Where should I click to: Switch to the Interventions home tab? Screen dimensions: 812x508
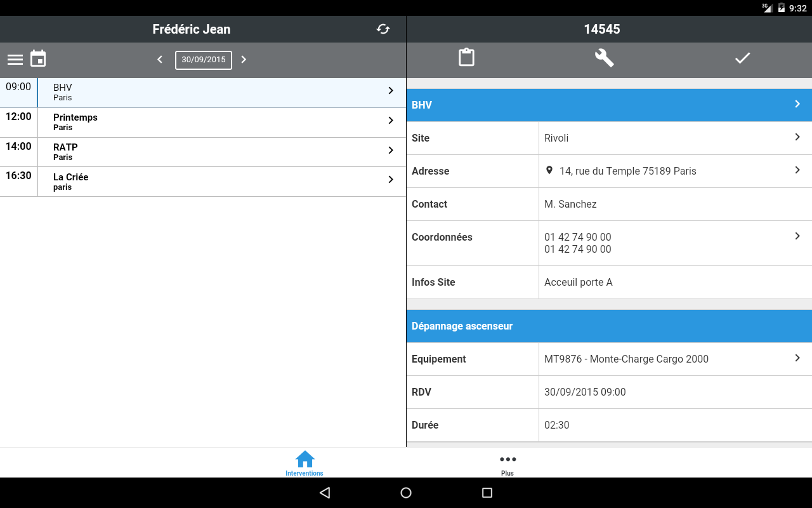point(304,463)
